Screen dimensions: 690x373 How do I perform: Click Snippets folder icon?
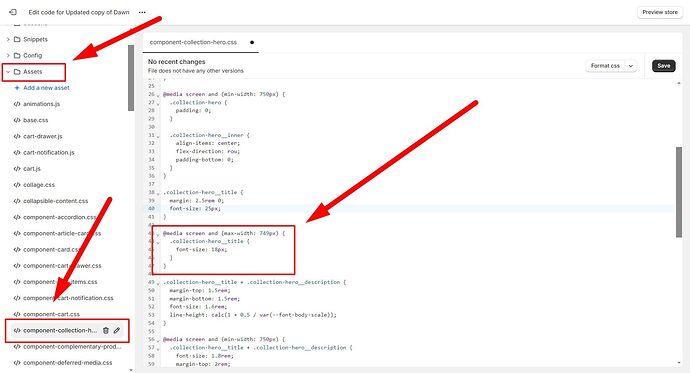17,39
